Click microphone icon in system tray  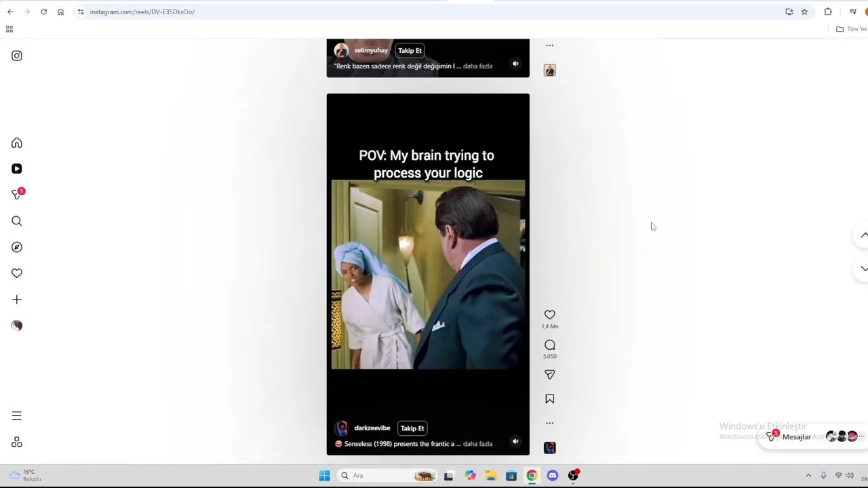click(x=823, y=476)
